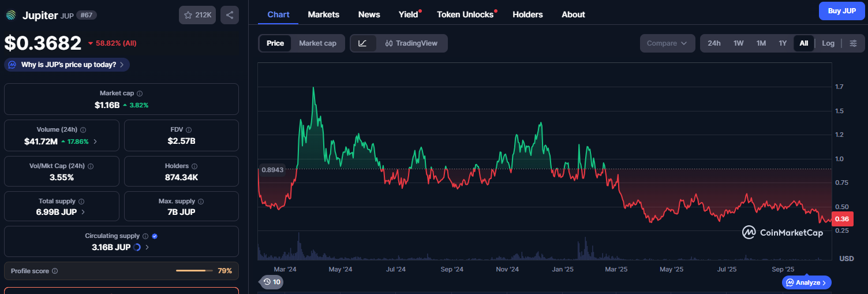Click the history clock icon labeled 10
868x294 pixels.
click(x=271, y=282)
